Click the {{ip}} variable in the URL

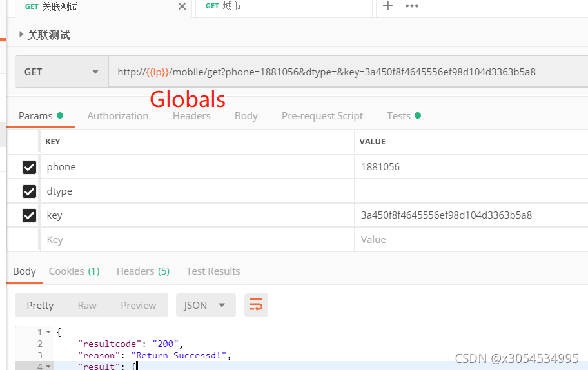tap(157, 72)
